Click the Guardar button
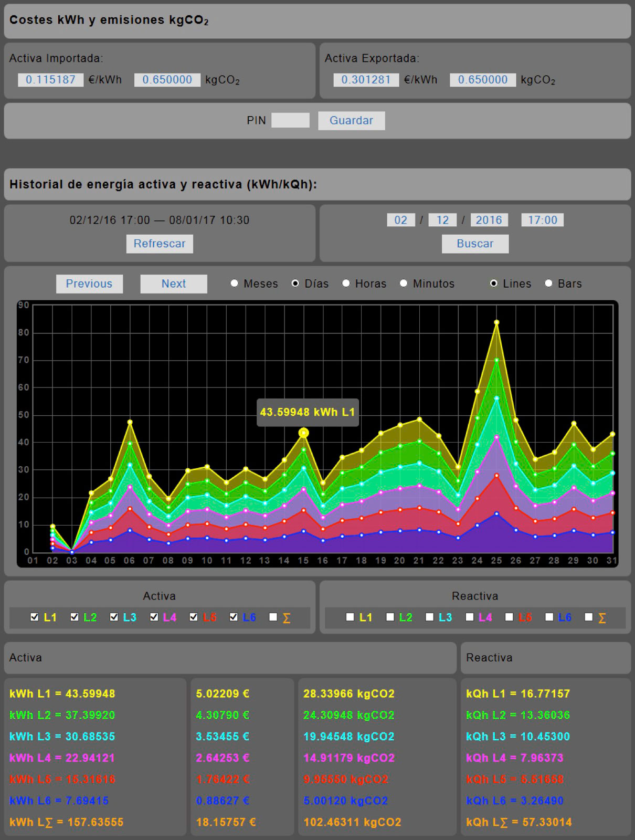The width and height of the screenshot is (635, 840). click(x=351, y=121)
